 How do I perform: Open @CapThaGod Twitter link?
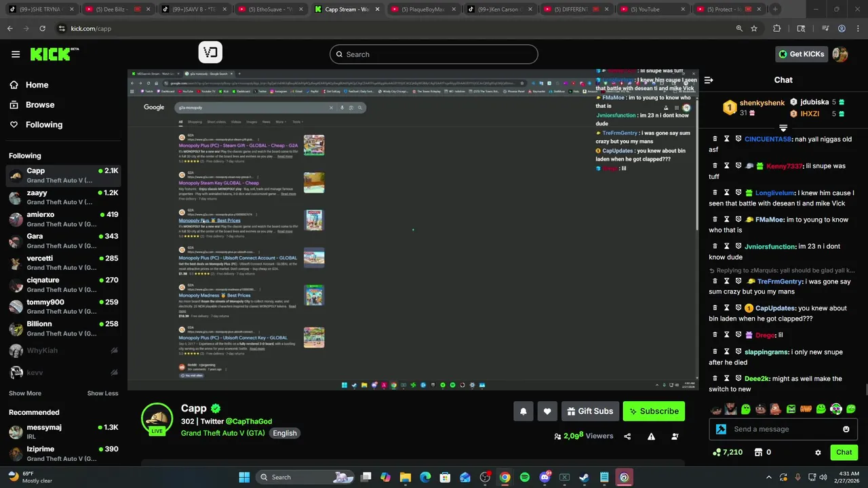click(x=249, y=422)
